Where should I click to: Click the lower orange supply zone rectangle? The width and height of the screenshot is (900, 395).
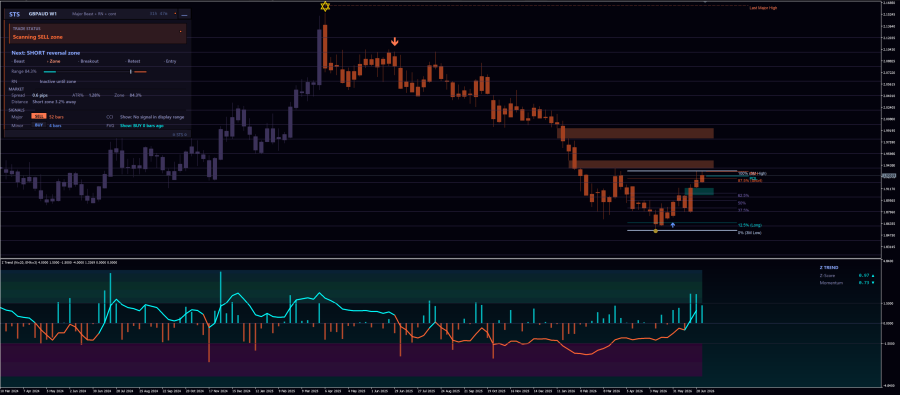point(641,164)
